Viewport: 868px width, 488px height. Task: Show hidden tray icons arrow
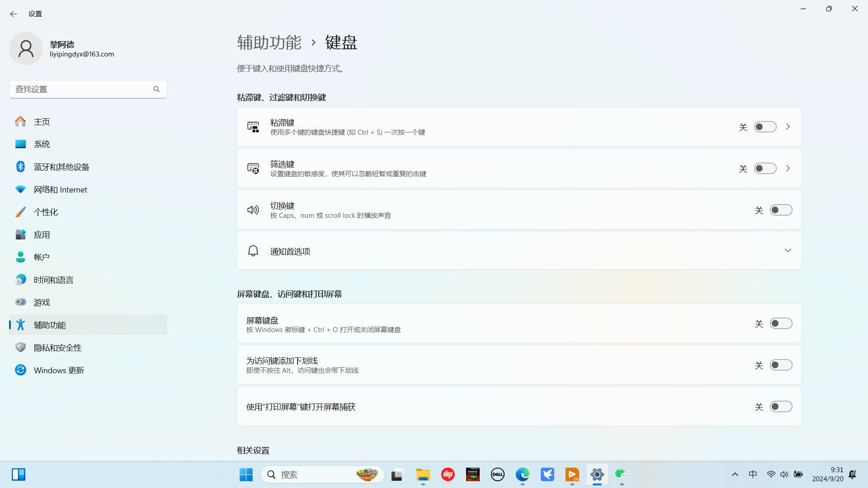point(735,474)
